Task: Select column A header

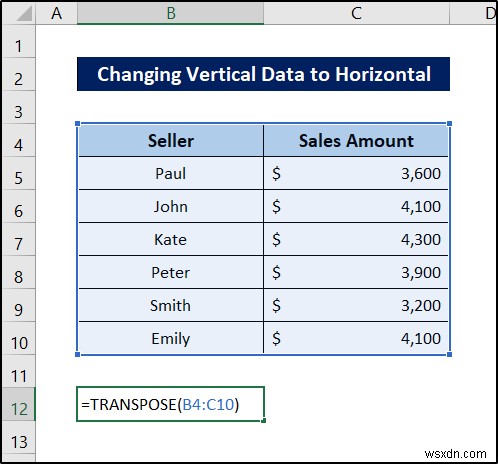Action: point(56,13)
